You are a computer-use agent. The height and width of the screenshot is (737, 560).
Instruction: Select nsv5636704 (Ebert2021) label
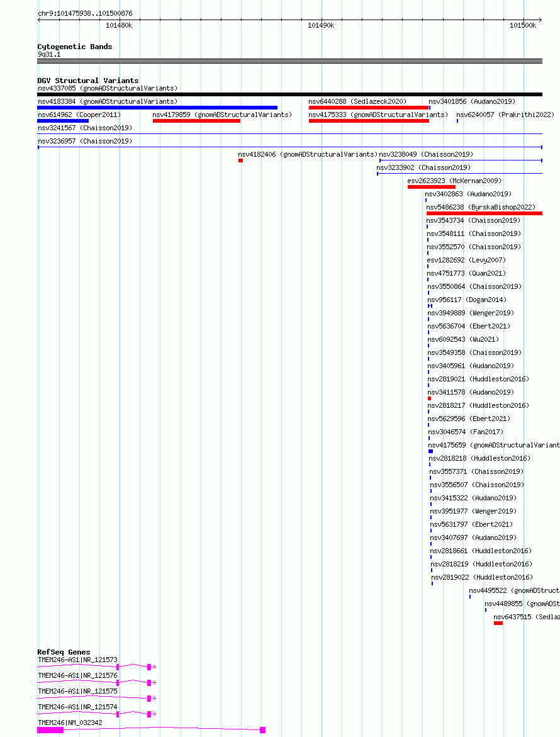[468, 326]
